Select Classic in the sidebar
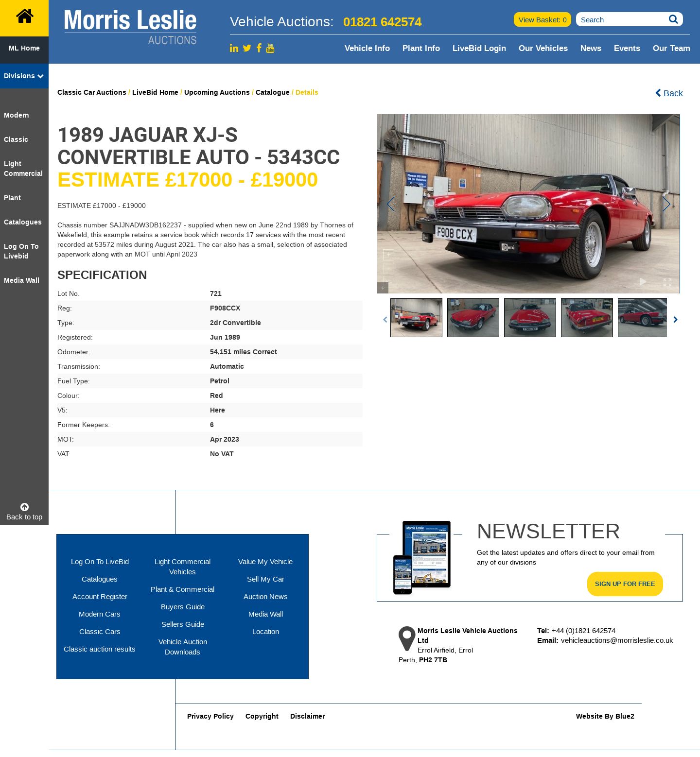 tap(16, 139)
